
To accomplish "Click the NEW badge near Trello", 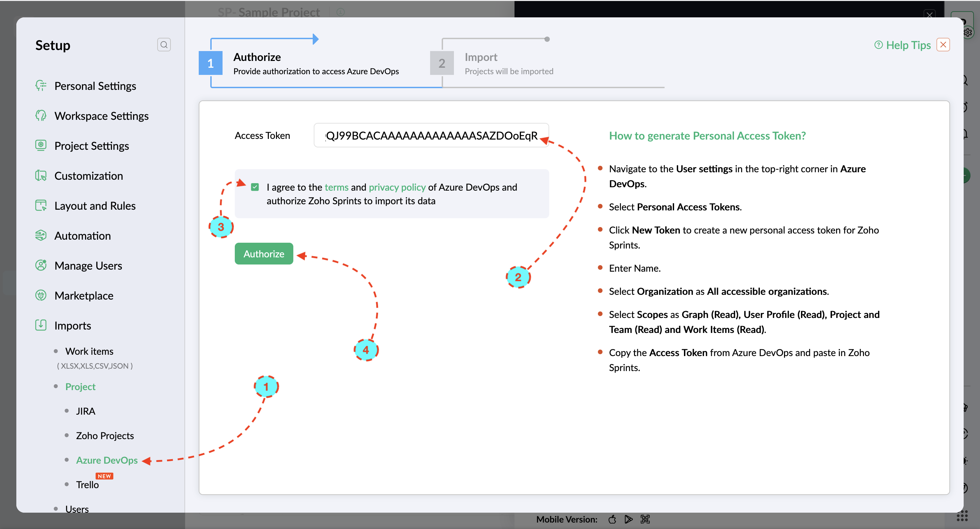I will pos(104,476).
